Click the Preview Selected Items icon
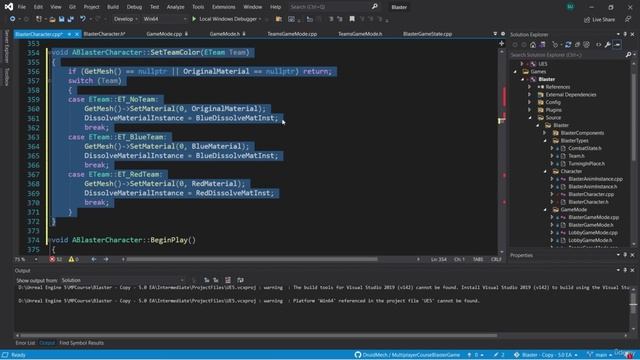This screenshot has height=360, width=640. [x=617, y=44]
